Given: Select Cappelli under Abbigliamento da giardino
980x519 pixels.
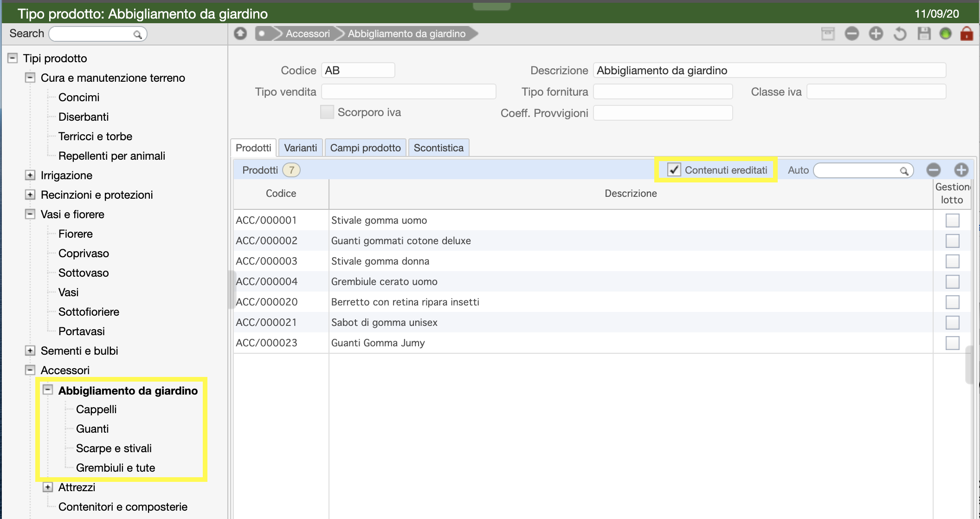Looking at the screenshot, I should click(96, 409).
